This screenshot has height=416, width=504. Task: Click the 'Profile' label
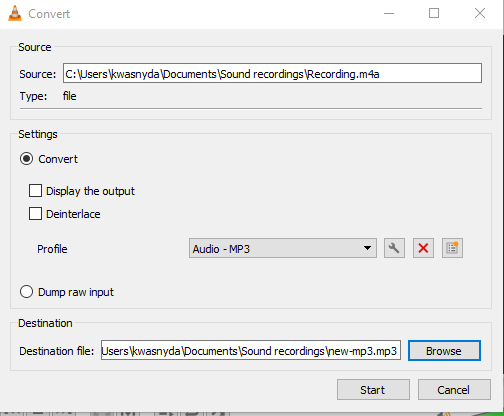coord(52,249)
